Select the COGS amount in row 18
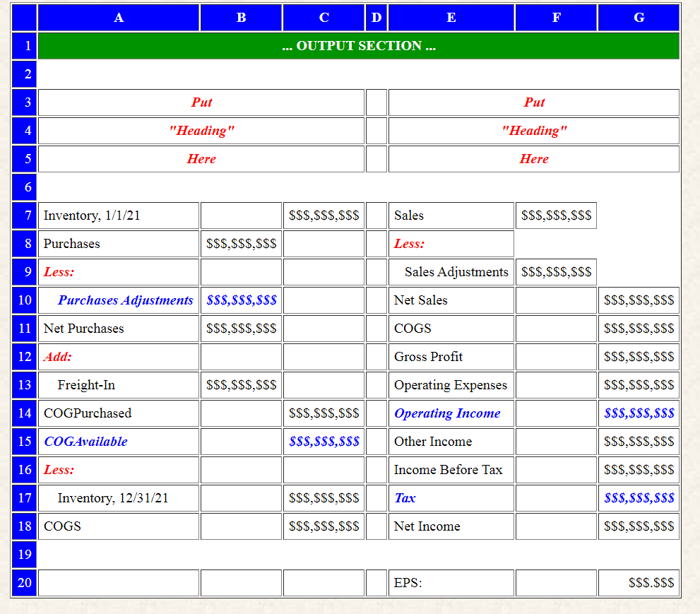This screenshot has height=614, width=700. point(323,526)
